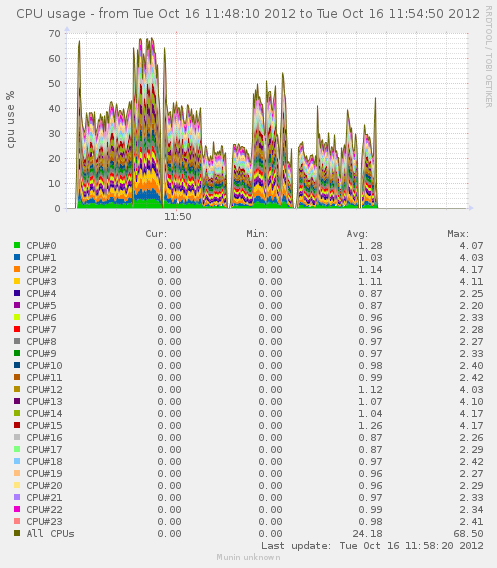Click the Munin unknown footer text
Image resolution: width=497 pixels, height=568 pixels.
click(248, 557)
